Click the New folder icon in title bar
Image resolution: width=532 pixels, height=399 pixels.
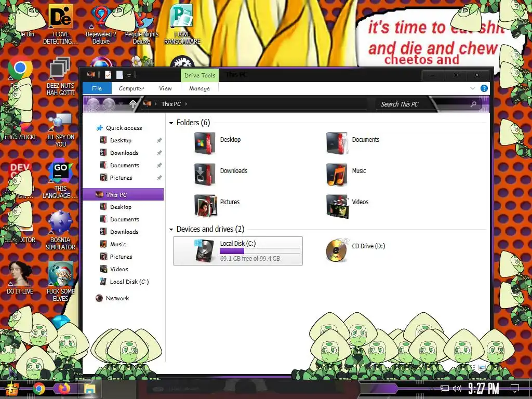pos(119,75)
